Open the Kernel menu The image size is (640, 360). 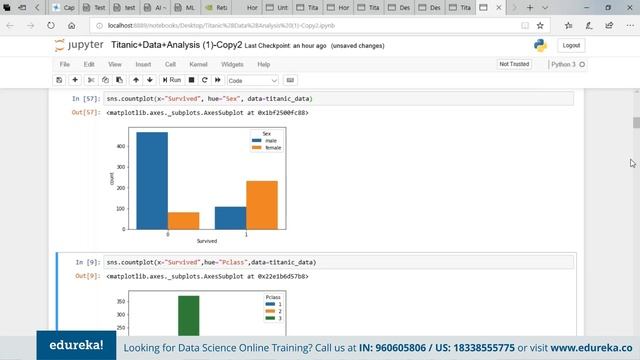pyautogui.click(x=198, y=64)
